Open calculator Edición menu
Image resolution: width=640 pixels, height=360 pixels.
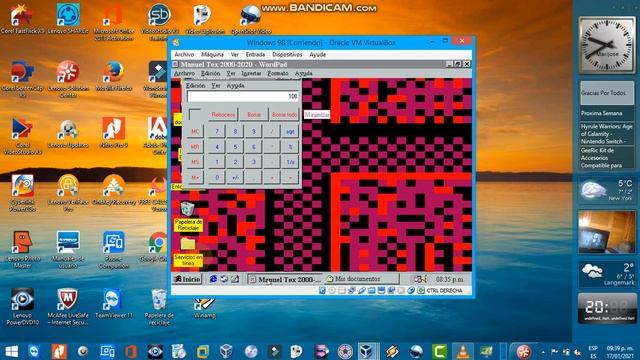click(196, 86)
